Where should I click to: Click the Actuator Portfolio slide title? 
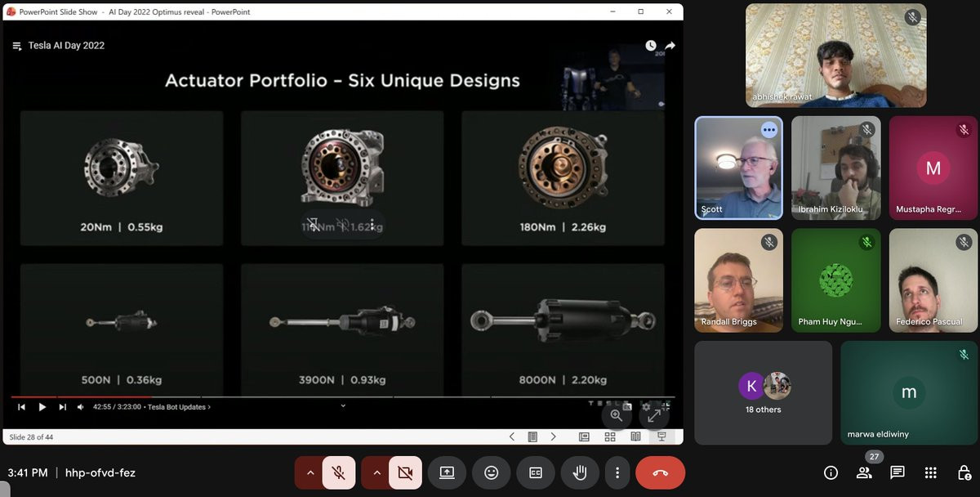342,81
